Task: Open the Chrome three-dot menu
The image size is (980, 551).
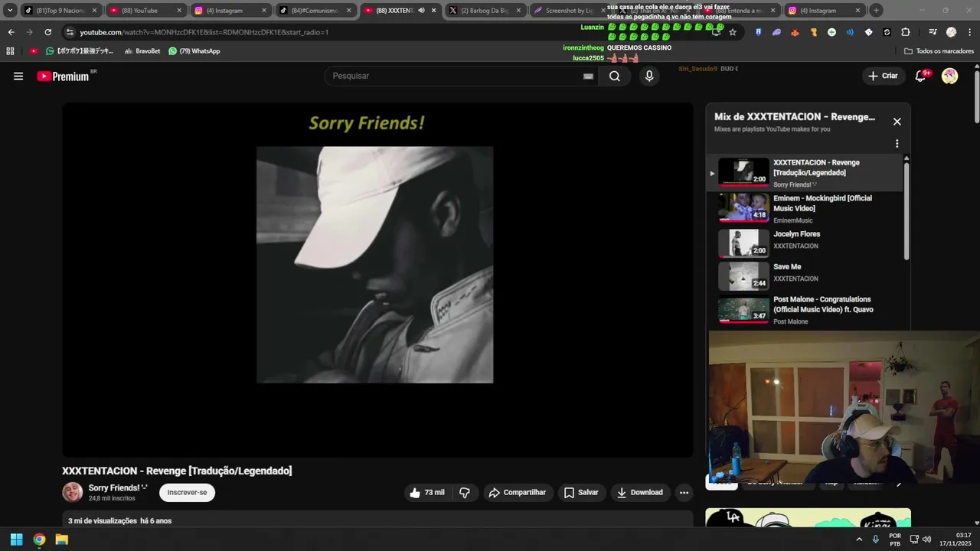Action: [x=969, y=32]
